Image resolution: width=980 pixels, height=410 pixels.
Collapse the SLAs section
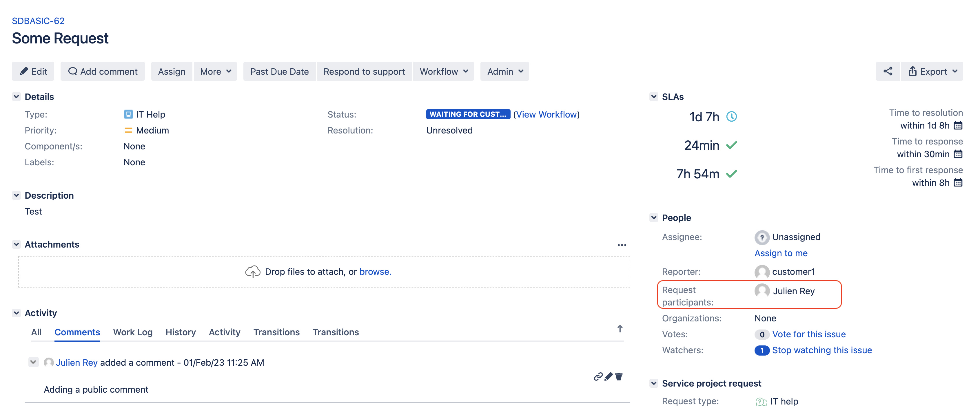coord(654,96)
